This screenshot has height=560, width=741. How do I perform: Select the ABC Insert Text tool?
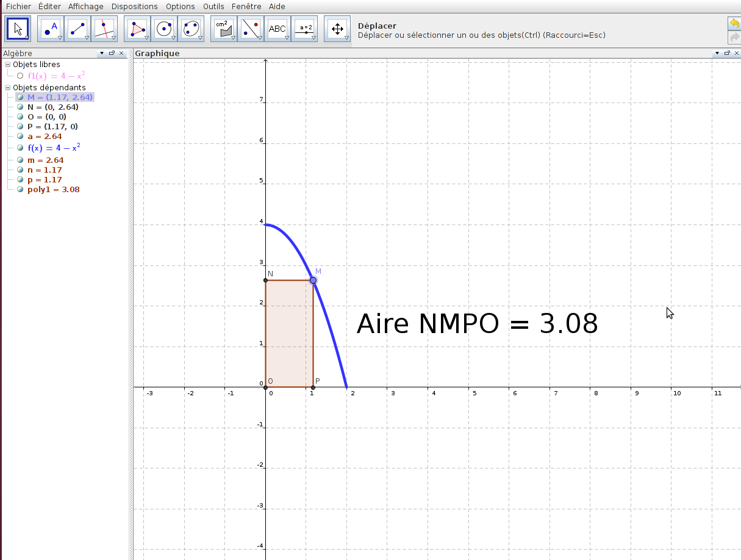[x=277, y=29]
